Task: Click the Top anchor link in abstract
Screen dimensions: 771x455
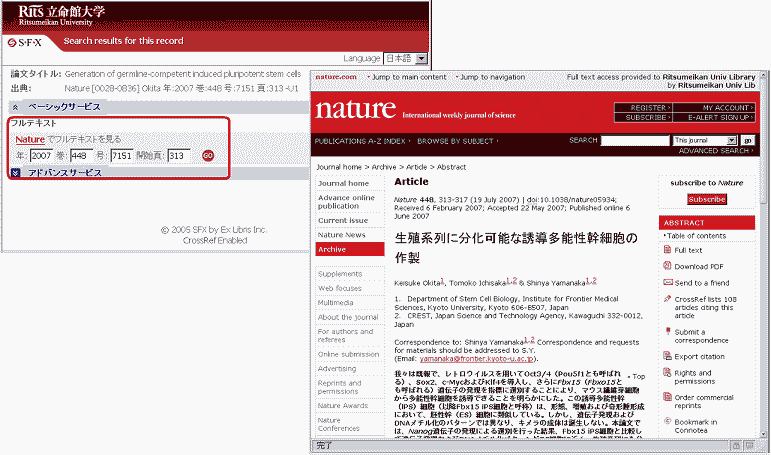Action: tap(639, 376)
